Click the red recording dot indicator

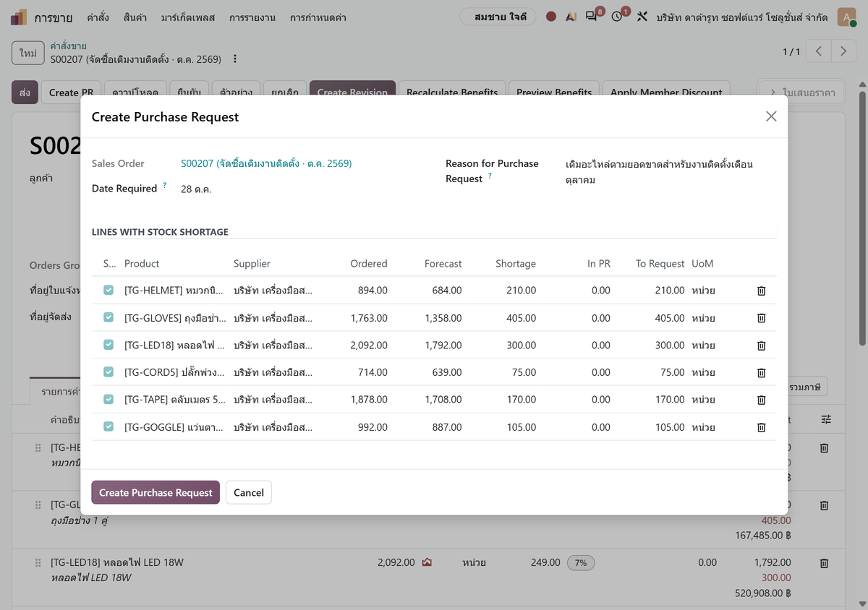coord(551,17)
